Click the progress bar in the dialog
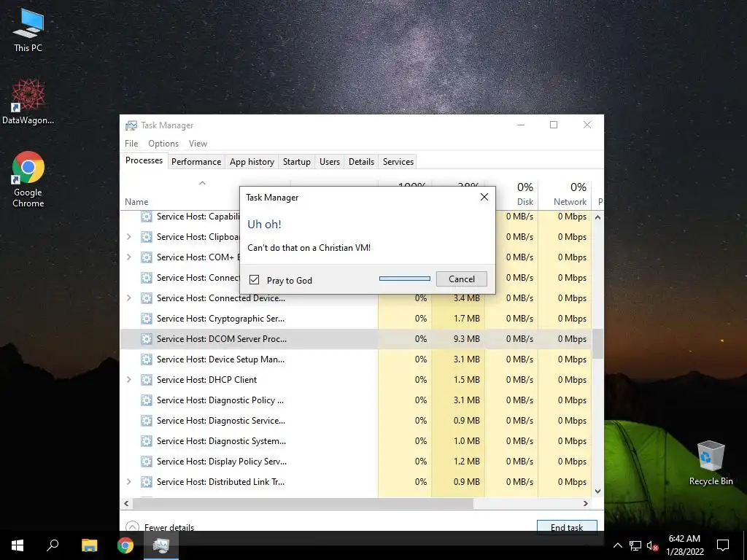 [x=404, y=279]
